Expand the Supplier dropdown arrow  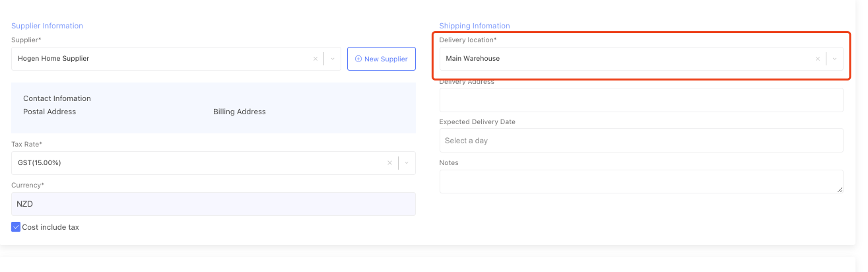pyautogui.click(x=333, y=59)
